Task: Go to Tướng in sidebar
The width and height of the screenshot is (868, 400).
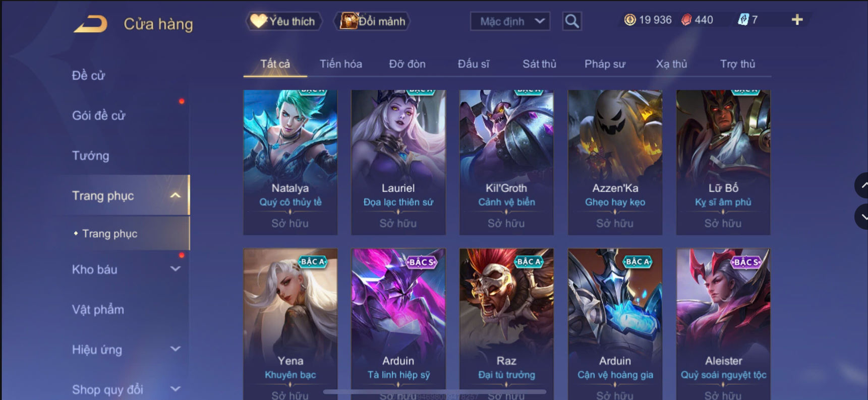Action: 91,156
